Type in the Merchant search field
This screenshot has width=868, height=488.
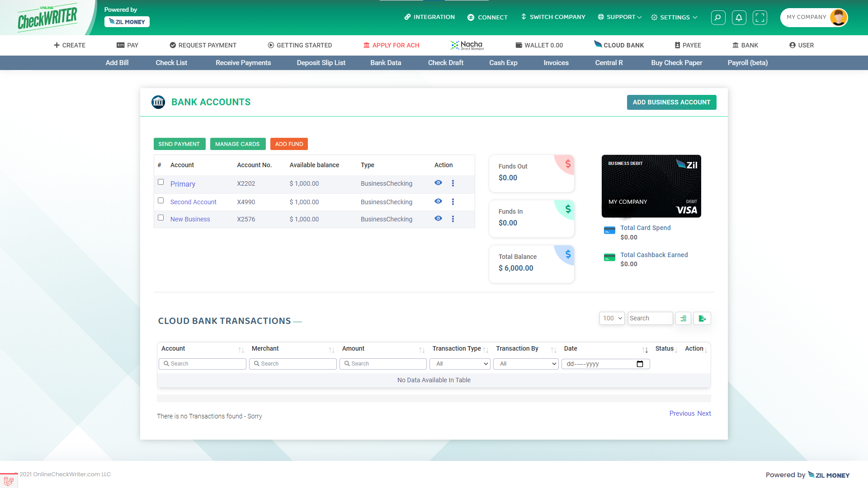click(x=292, y=364)
